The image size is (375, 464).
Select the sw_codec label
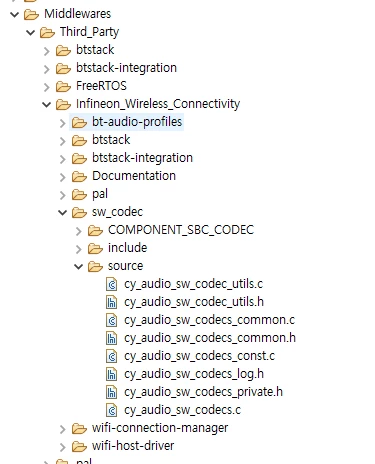point(118,212)
